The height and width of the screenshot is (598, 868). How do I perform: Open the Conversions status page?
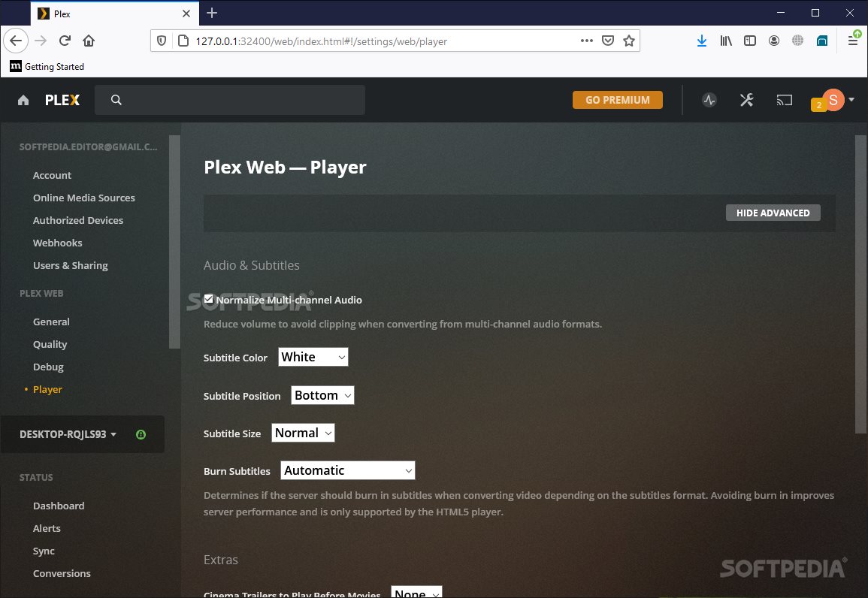pos(62,574)
